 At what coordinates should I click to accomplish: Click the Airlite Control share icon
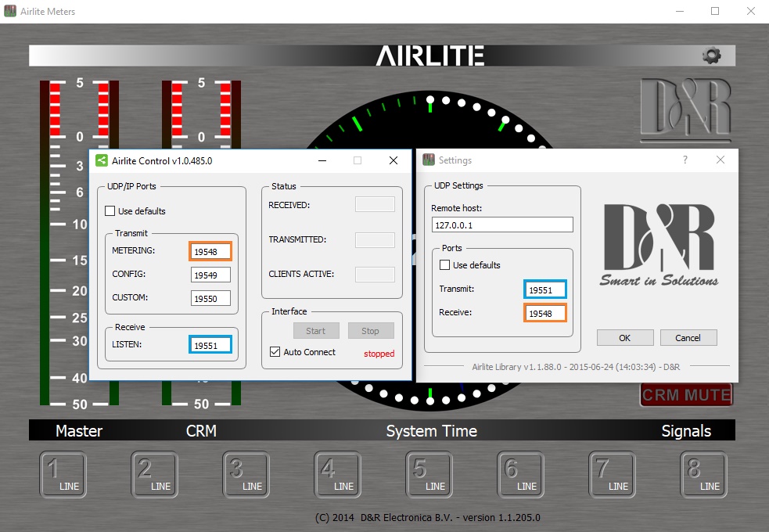click(x=102, y=160)
